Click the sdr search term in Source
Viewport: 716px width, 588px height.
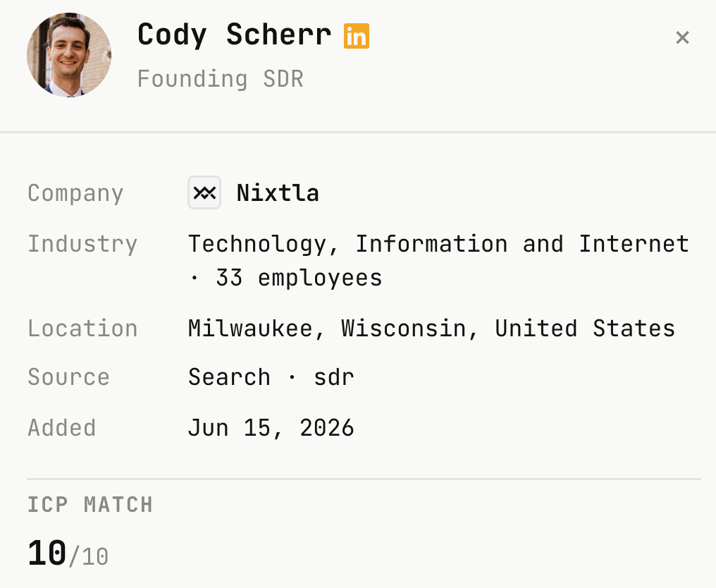(334, 377)
